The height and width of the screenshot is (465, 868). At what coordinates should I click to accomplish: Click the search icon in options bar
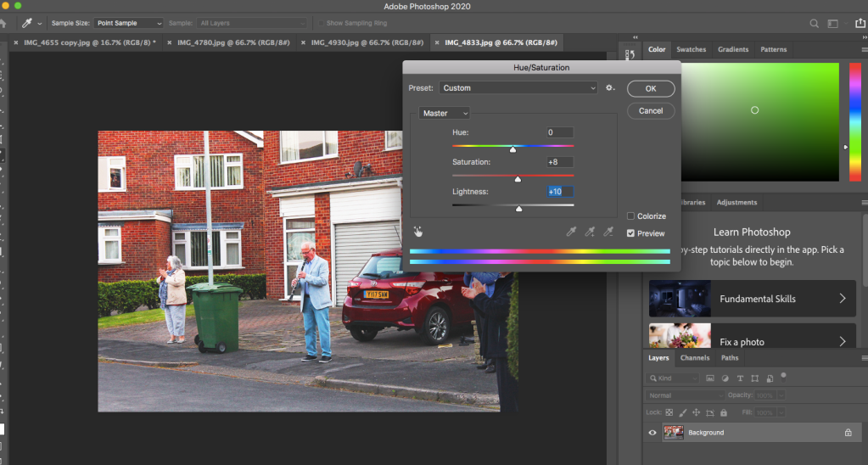[815, 24]
